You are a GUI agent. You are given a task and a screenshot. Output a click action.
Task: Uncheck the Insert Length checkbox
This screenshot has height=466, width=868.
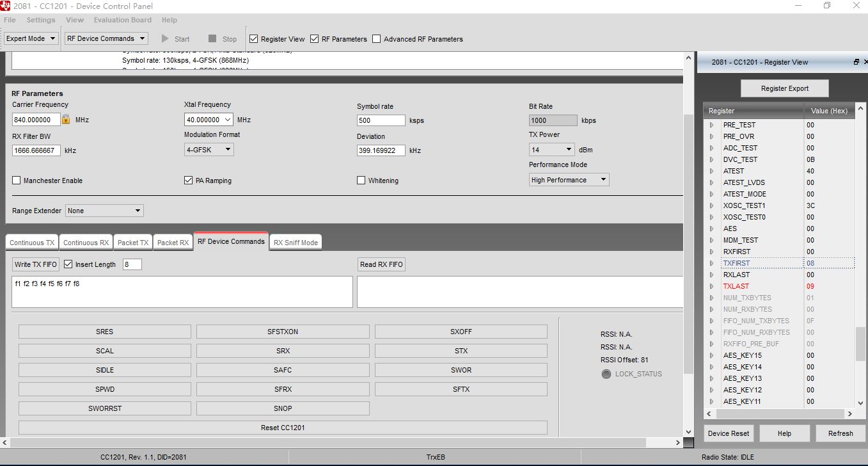(x=68, y=264)
